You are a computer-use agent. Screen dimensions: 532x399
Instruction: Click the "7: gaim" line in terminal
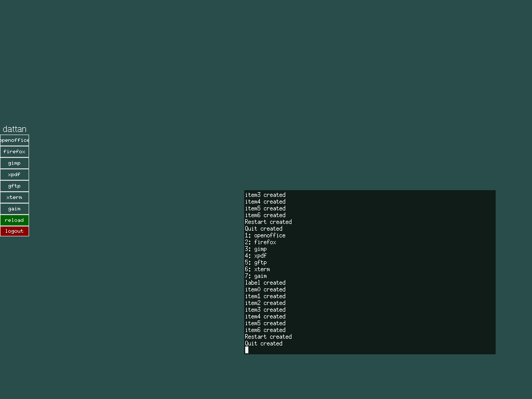tap(256, 276)
